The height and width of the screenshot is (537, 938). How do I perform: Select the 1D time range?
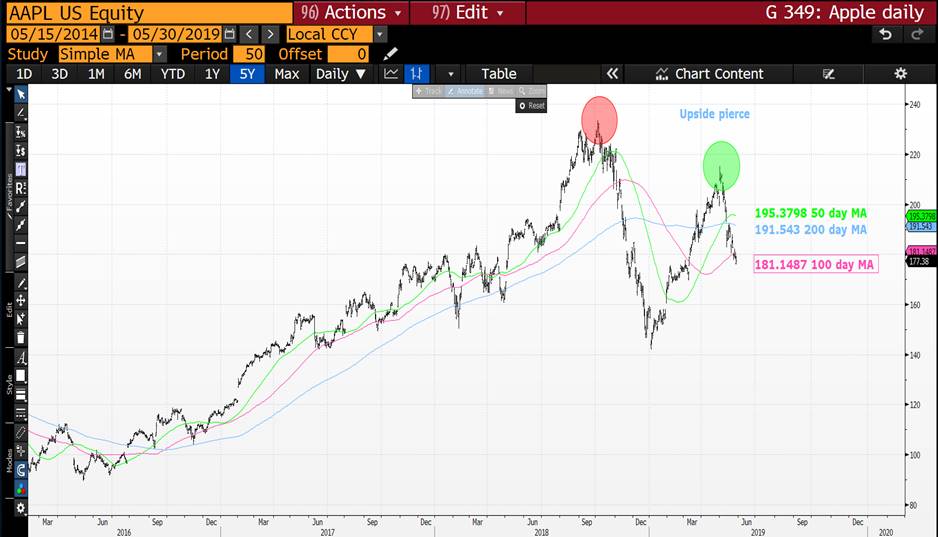[x=23, y=74]
